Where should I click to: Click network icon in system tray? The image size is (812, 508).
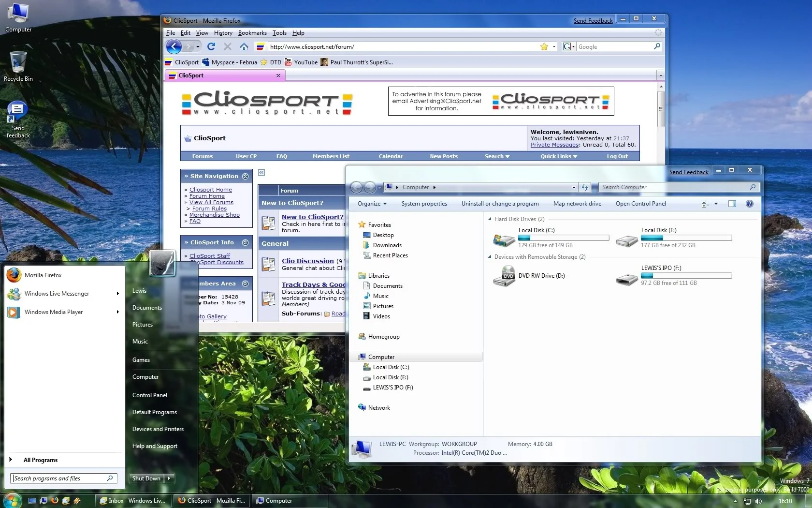(747, 501)
